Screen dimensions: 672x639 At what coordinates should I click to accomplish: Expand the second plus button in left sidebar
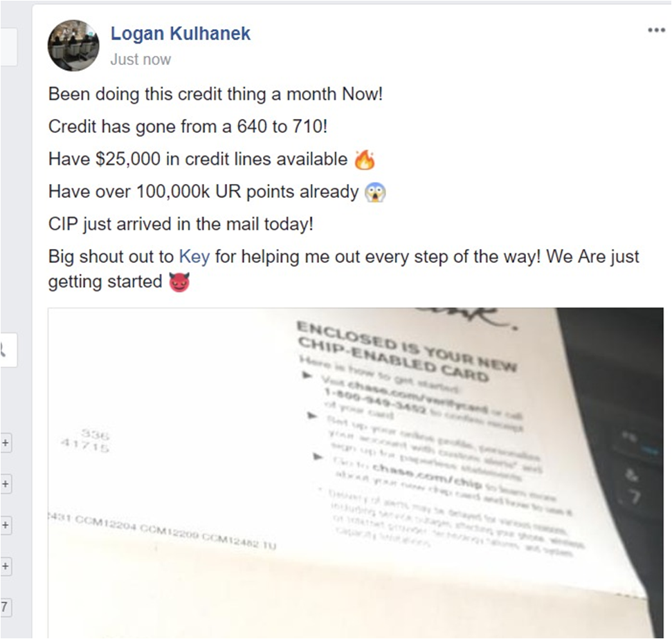pos(5,484)
